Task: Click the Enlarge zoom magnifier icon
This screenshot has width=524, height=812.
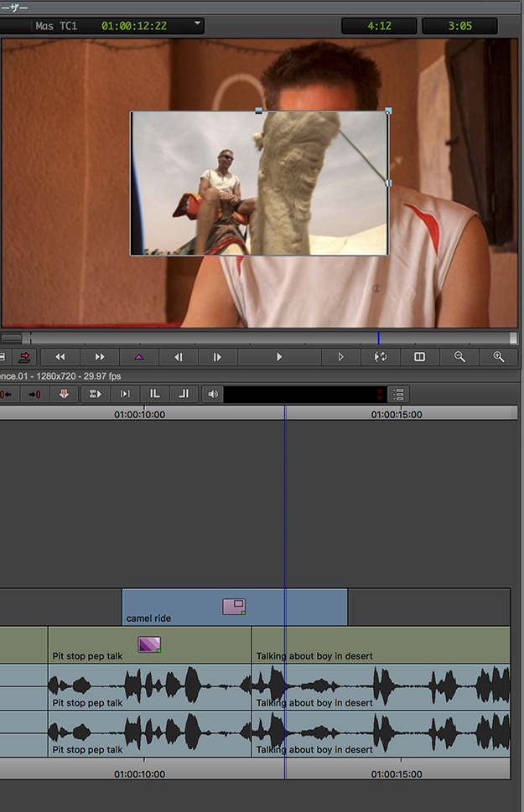Action: [x=499, y=357]
